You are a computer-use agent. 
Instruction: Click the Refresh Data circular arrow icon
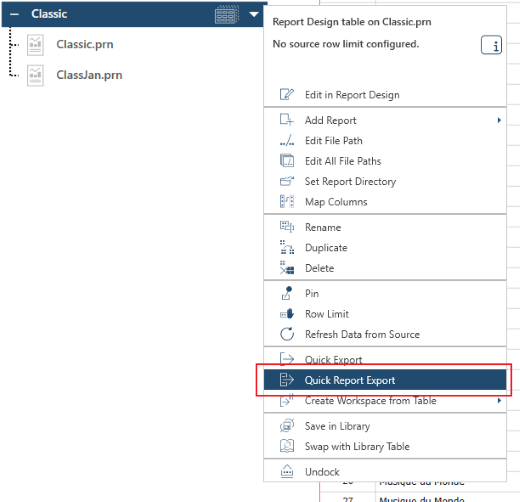(x=287, y=334)
